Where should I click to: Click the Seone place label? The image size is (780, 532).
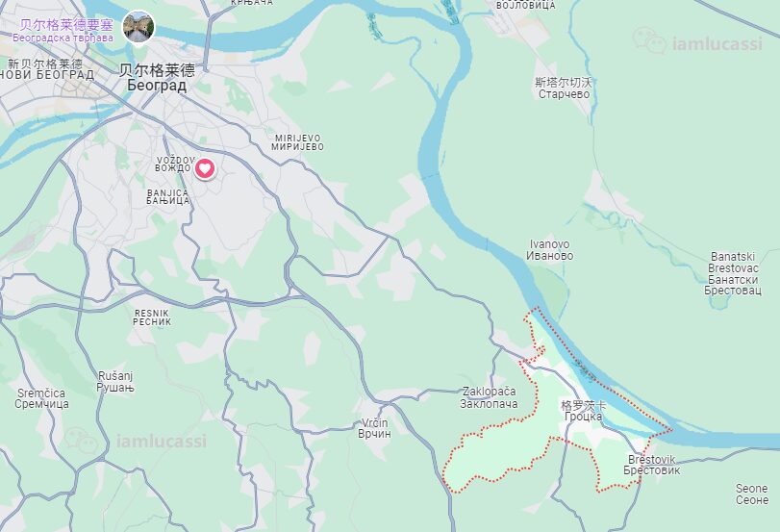point(752,494)
